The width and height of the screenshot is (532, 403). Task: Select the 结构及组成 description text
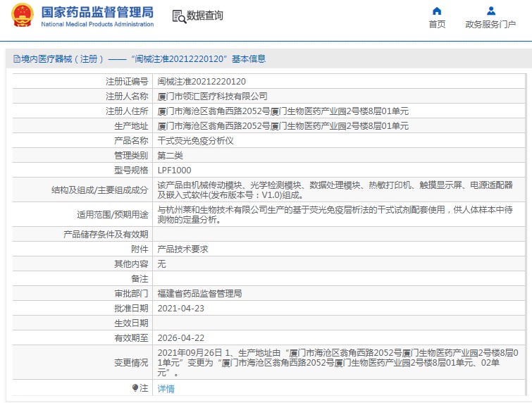[x=335, y=190]
